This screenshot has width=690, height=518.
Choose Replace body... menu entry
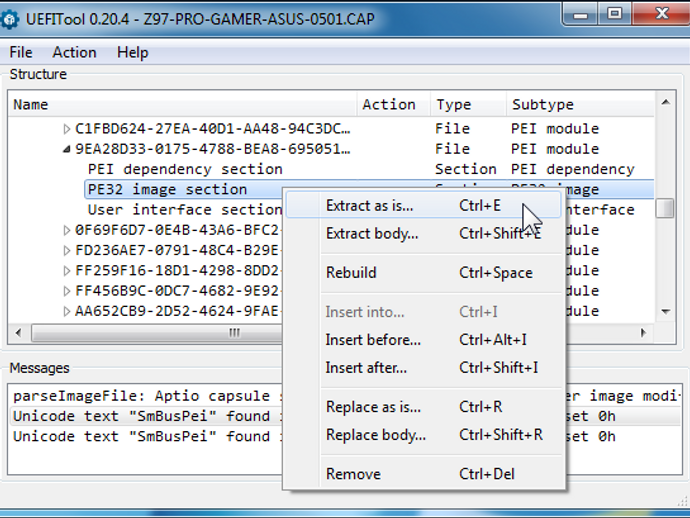(x=423, y=435)
